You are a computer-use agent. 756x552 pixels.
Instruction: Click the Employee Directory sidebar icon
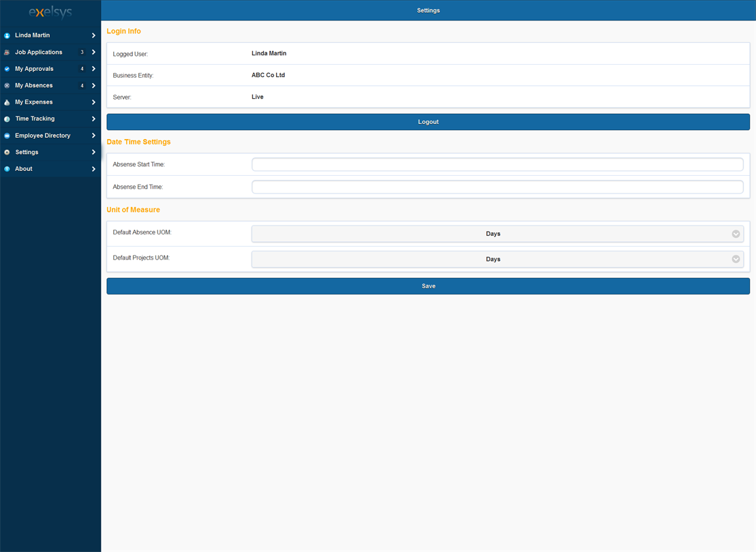coord(7,136)
